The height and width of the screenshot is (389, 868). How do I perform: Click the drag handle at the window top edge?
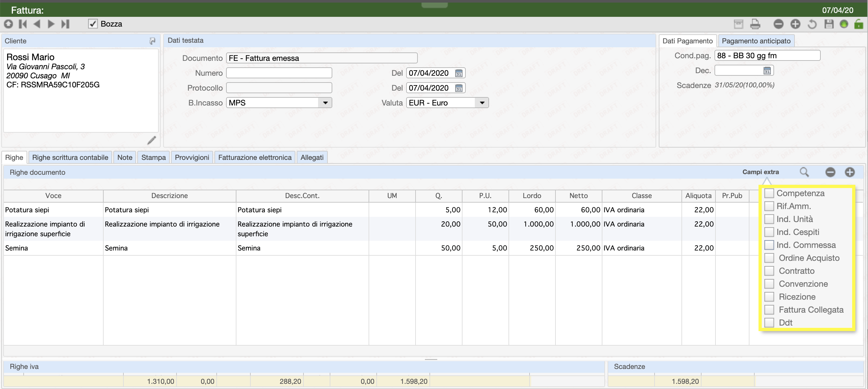click(434, 5)
